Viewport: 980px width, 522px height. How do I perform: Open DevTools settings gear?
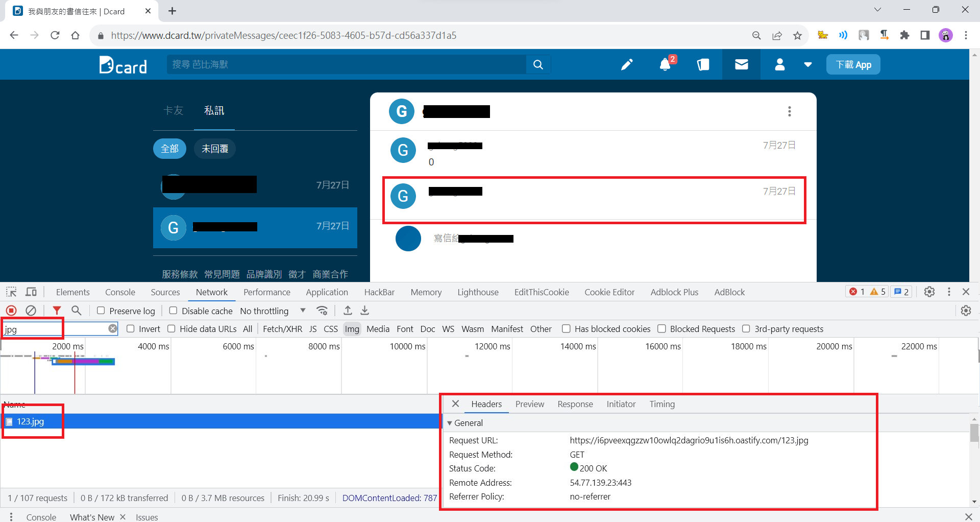tap(929, 292)
